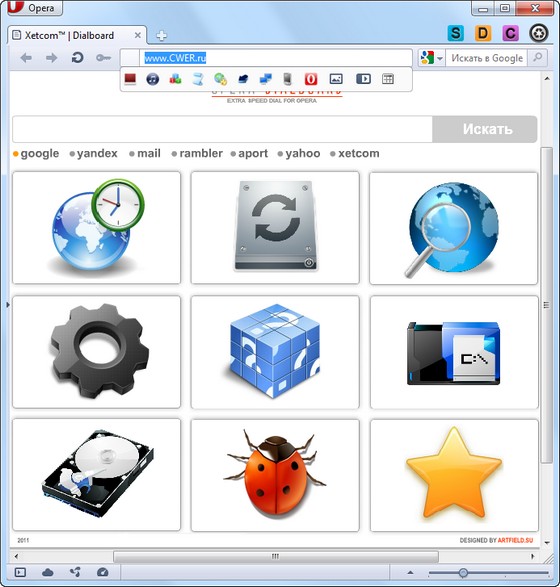Click the horizontal scroll right arrow
Image resolution: width=560 pixels, height=587 pixels.
coord(532,556)
